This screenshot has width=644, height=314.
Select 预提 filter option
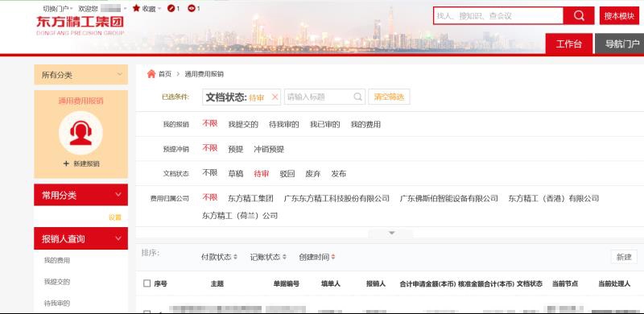[x=236, y=149]
